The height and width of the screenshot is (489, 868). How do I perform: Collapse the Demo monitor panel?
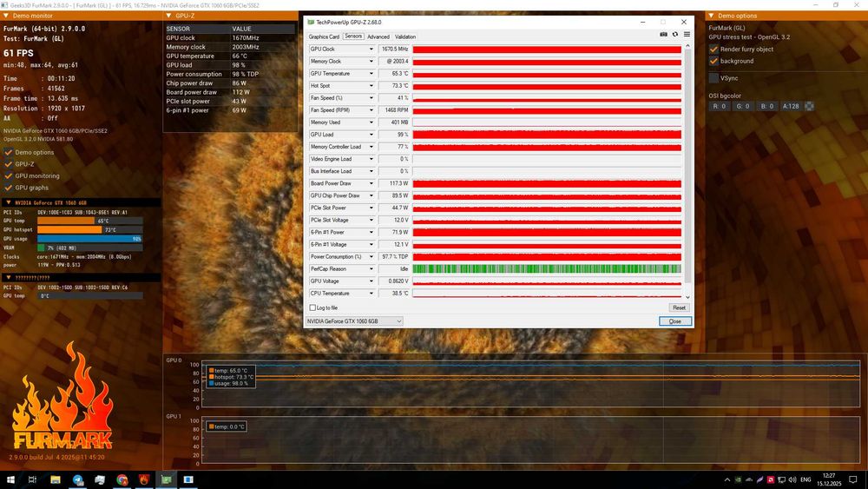[x=6, y=16]
